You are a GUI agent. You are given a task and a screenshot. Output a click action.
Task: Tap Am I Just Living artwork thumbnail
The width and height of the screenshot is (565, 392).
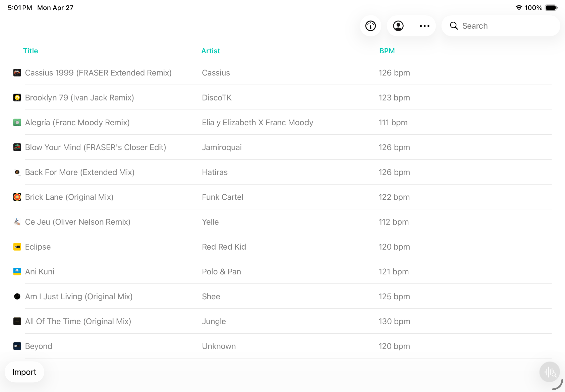click(17, 297)
